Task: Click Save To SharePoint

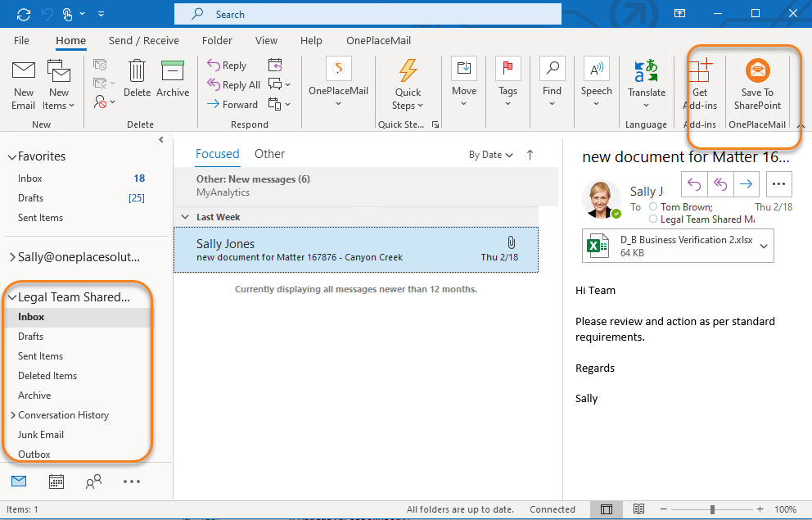Action: [757, 84]
